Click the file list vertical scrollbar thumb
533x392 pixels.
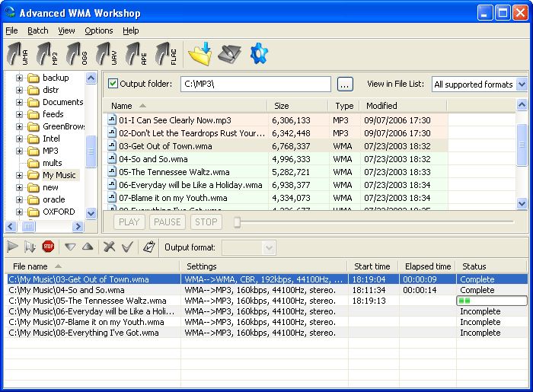point(522,145)
